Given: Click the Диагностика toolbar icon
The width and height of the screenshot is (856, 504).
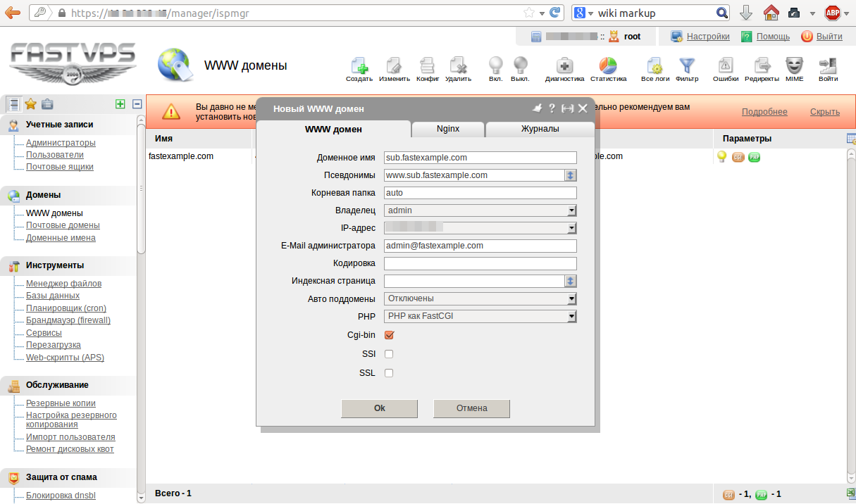Looking at the screenshot, I should coord(564,65).
